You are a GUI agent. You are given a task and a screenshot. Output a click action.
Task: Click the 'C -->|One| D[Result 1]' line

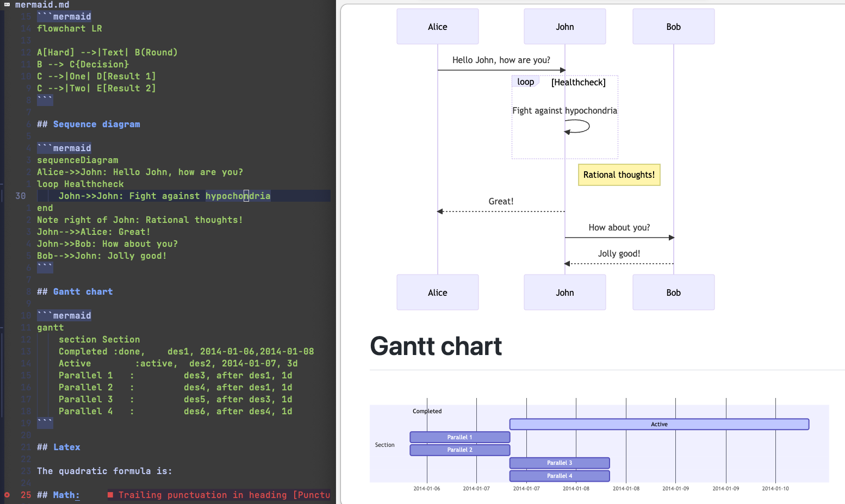pos(96,76)
